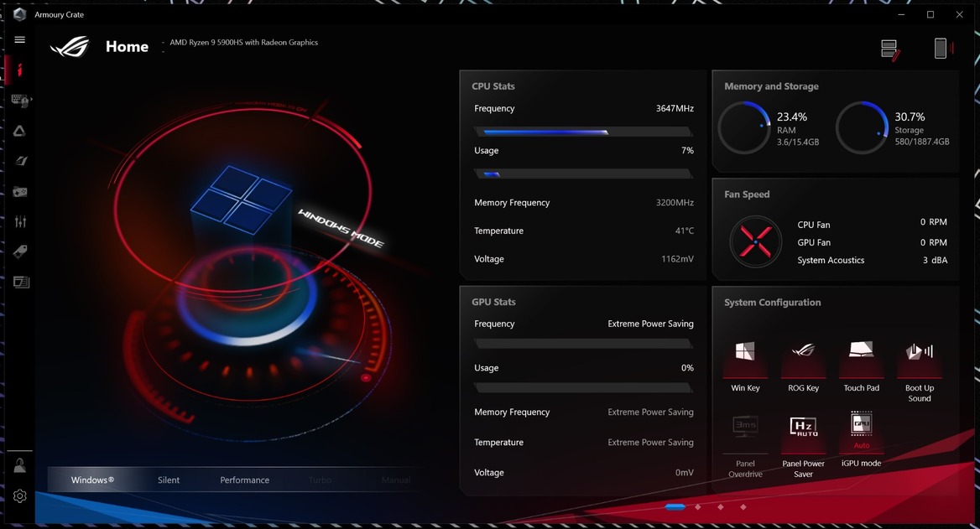Click the GPU Fan row label
Screen dimensions: 980x529
pyautogui.click(x=814, y=242)
